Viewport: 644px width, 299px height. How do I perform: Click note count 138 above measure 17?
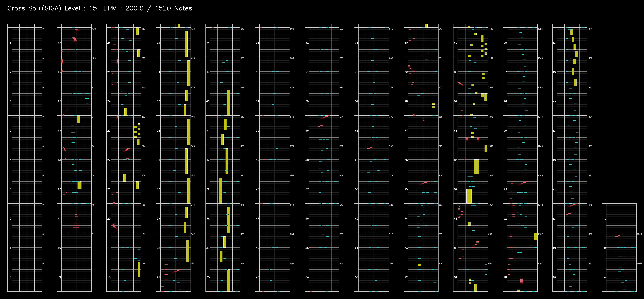[94, 29]
